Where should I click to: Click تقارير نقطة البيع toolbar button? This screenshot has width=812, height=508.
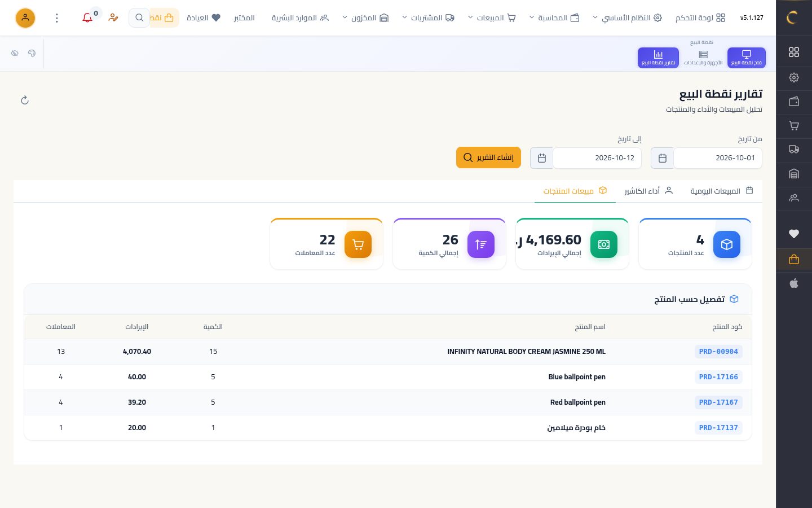[x=658, y=58]
